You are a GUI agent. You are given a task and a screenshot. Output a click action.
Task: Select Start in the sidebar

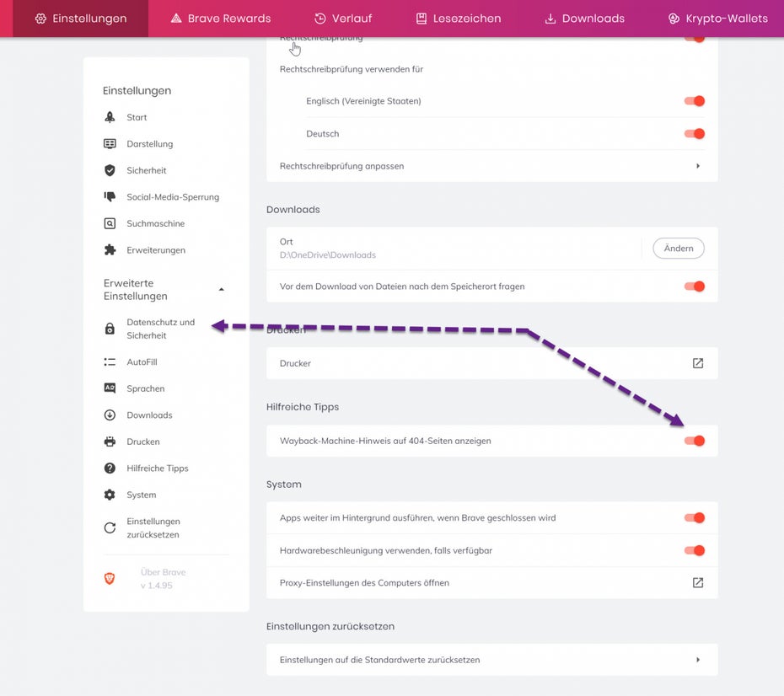click(137, 117)
